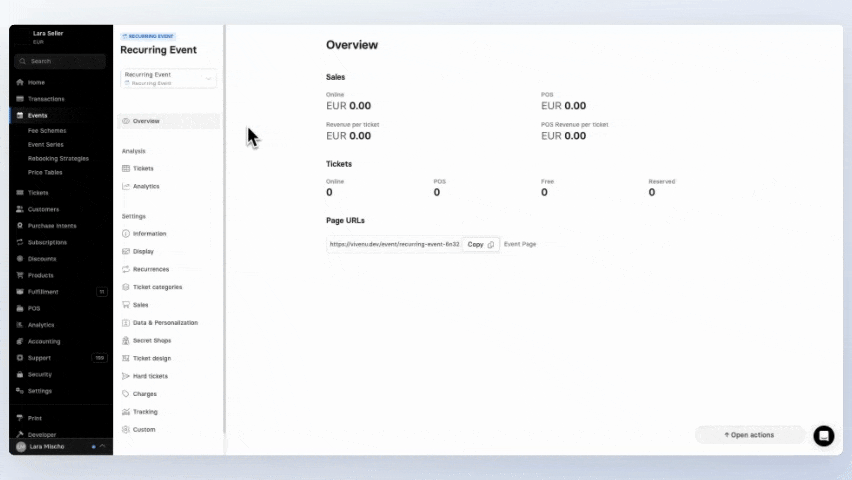Copy the event page URL

click(x=480, y=244)
